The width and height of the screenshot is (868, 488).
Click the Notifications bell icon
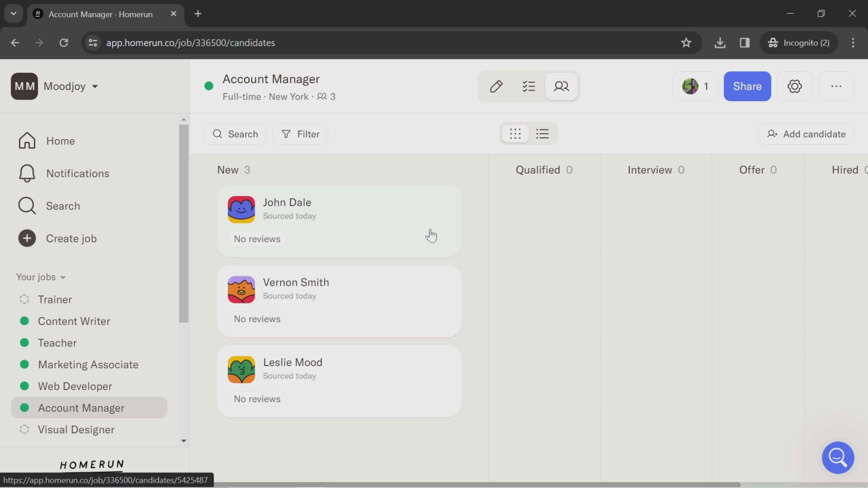27,173
